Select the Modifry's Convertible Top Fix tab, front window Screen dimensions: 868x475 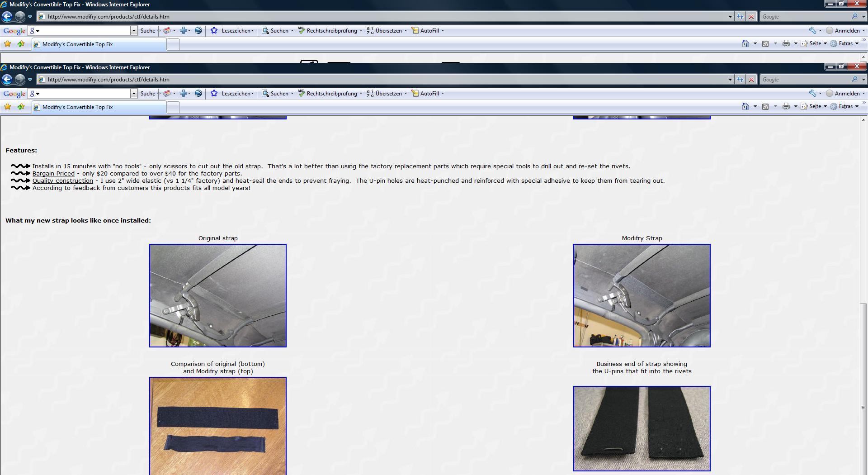pyautogui.click(x=99, y=107)
